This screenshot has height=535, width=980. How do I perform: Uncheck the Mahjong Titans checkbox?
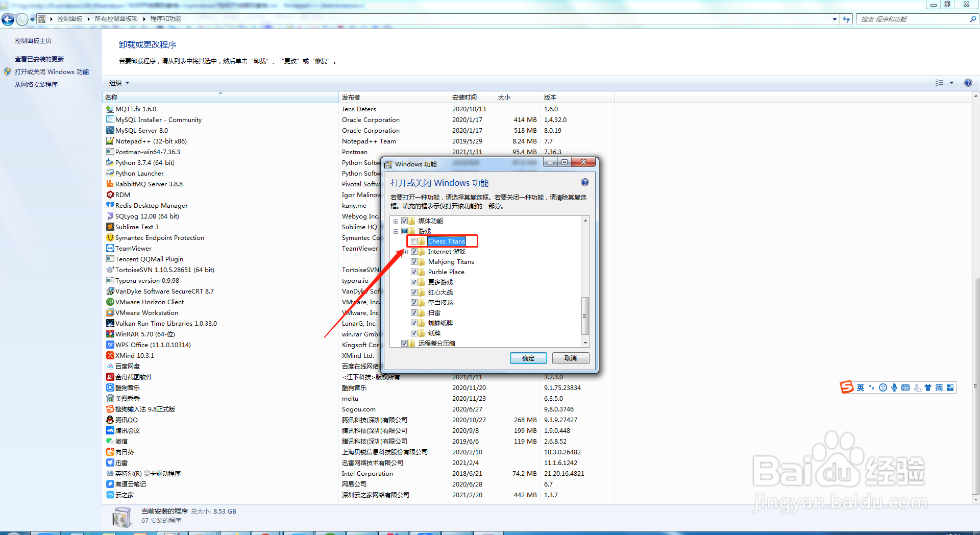tap(414, 262)
